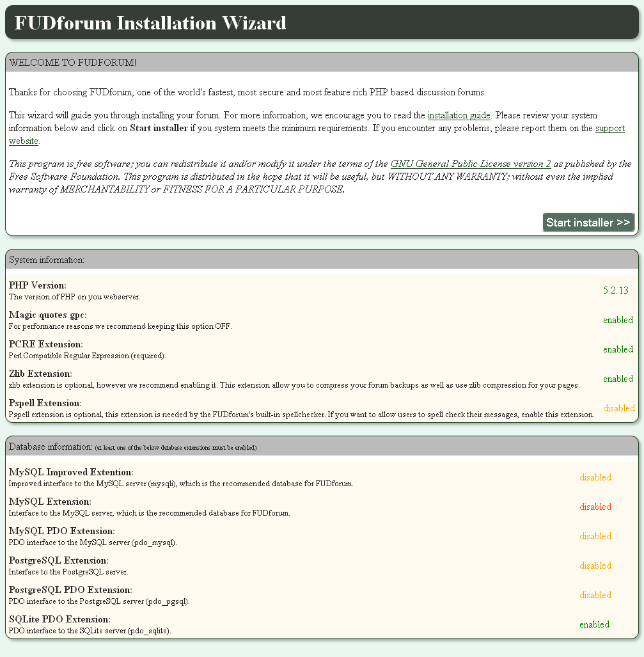Select the SQLite PDO Extension label
The height and width of the screenshot is (657, 644).
(59, 619)
